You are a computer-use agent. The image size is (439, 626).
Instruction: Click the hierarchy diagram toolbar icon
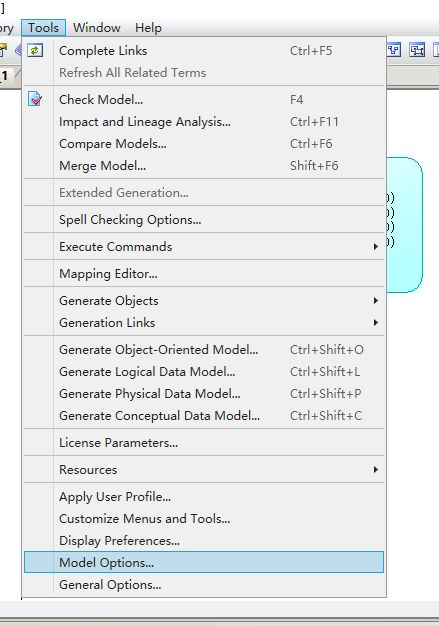tap(394, 50)
